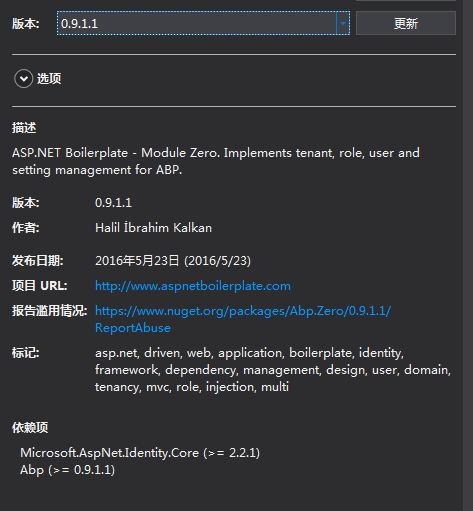Screen dimensions: 473x511
Task: Click the 依赖项 dependencies heading
Action: (x=30, y=427)
